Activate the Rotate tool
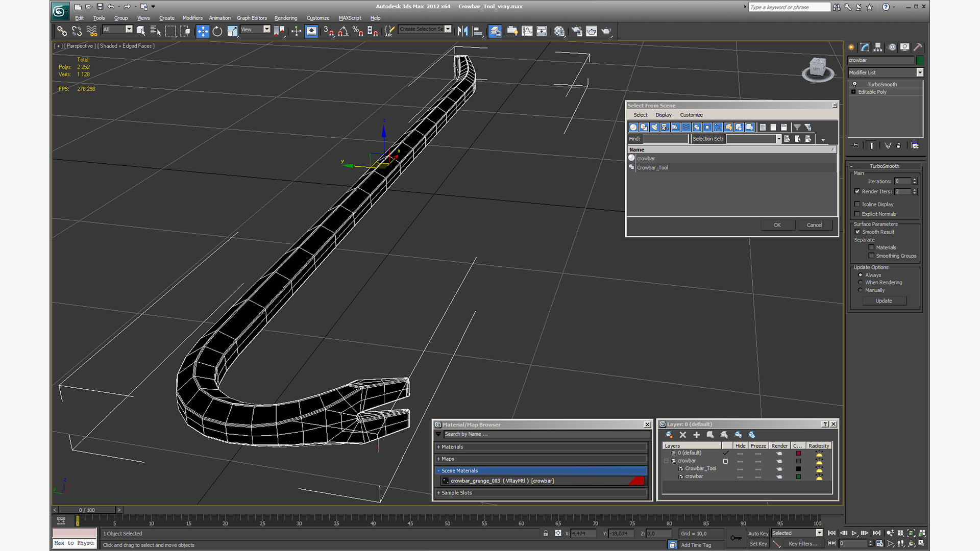 [217, 32]
